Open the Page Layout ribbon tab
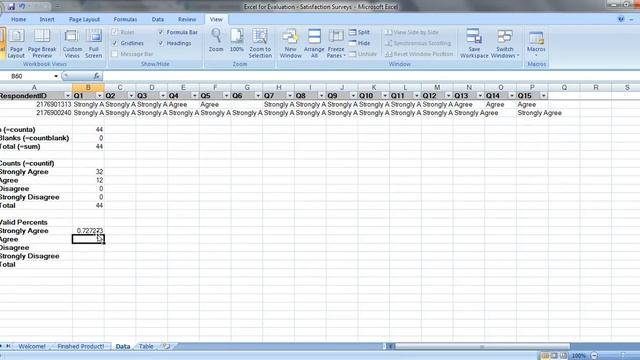 (84, 19)
